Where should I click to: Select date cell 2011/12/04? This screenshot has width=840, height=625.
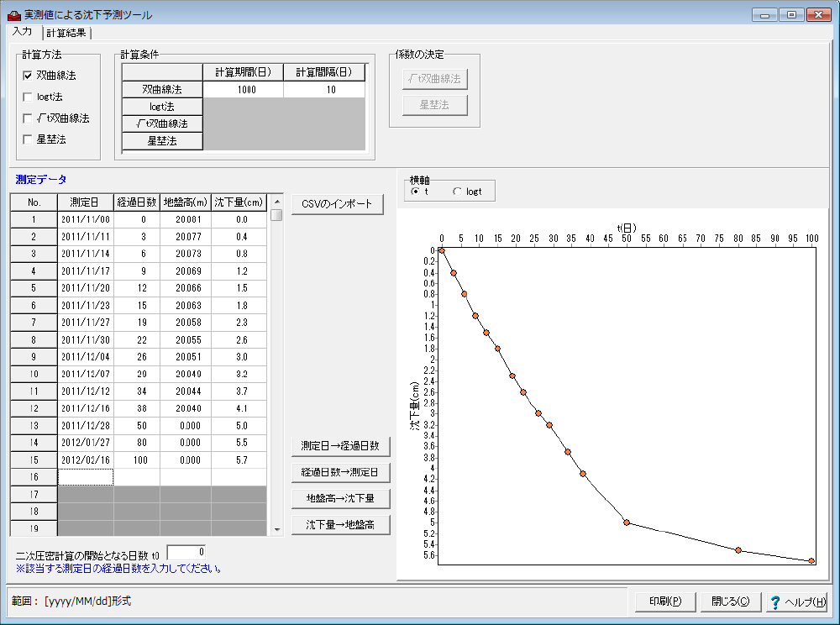[x=86, y=357]
